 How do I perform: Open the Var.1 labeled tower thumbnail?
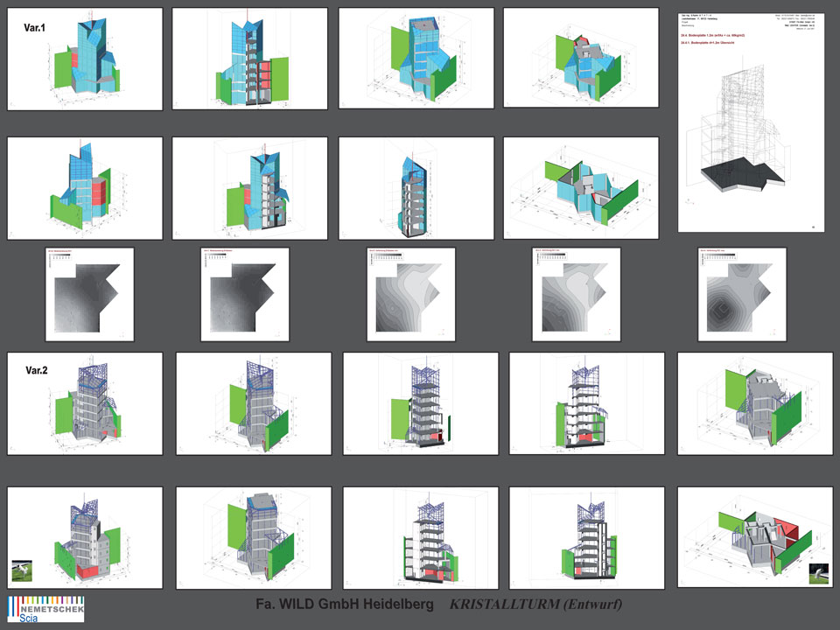[x=85, y=59]
